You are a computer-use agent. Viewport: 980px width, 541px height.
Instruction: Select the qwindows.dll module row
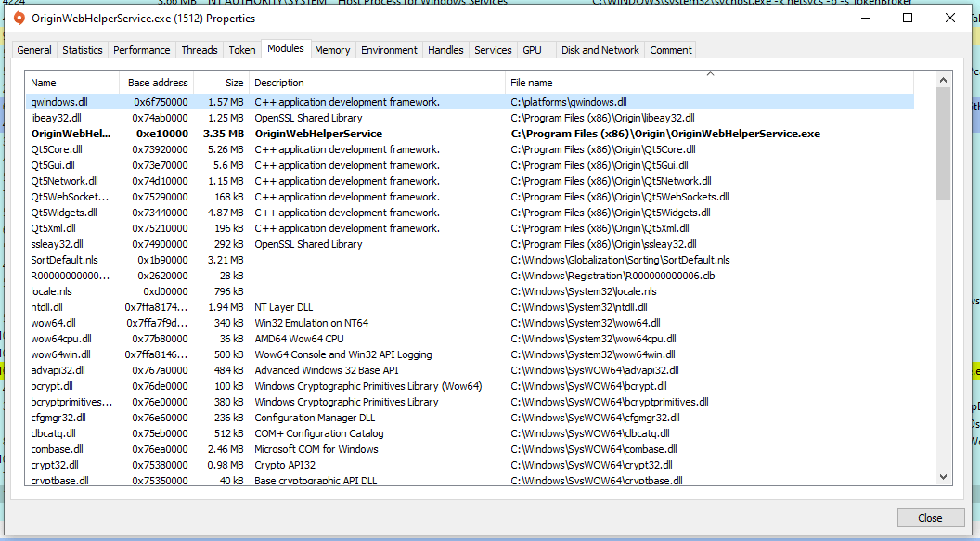pos(58,102)
